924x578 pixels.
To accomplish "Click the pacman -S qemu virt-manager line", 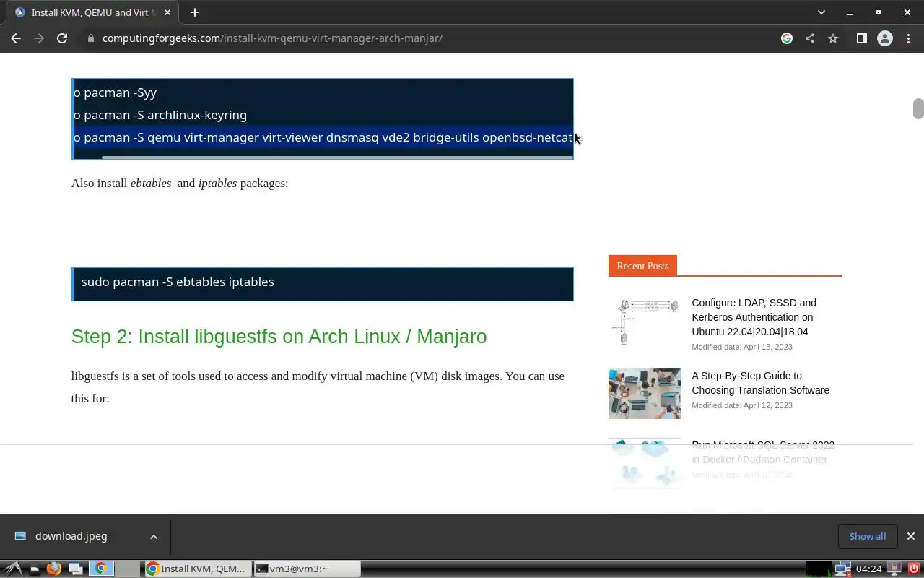I will [x=323, y=137].
